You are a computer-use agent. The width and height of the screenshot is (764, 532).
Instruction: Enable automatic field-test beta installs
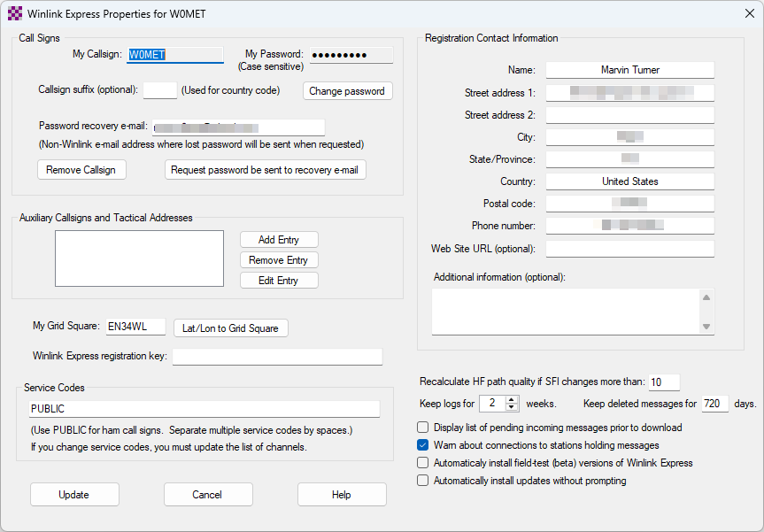(x=422, y=462)
